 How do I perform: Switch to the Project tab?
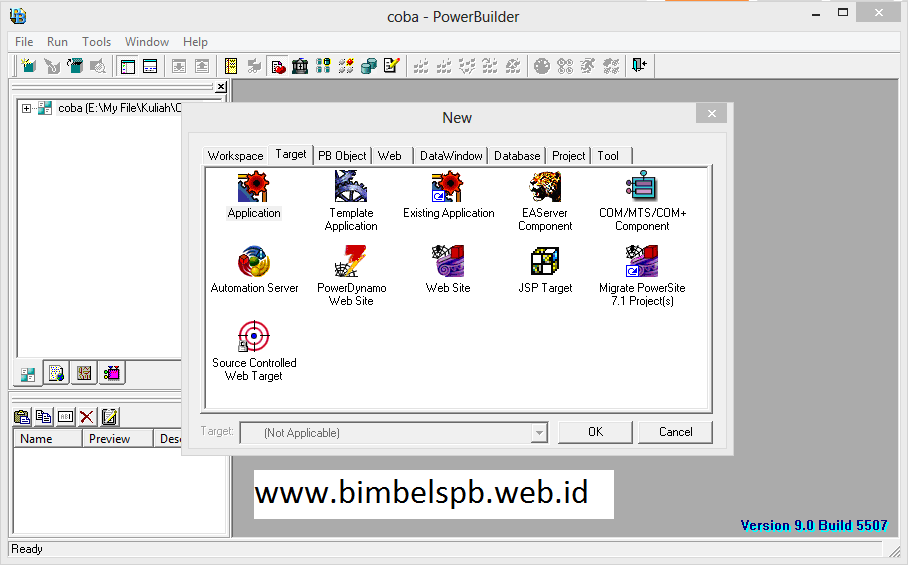(x=569, y=156)
